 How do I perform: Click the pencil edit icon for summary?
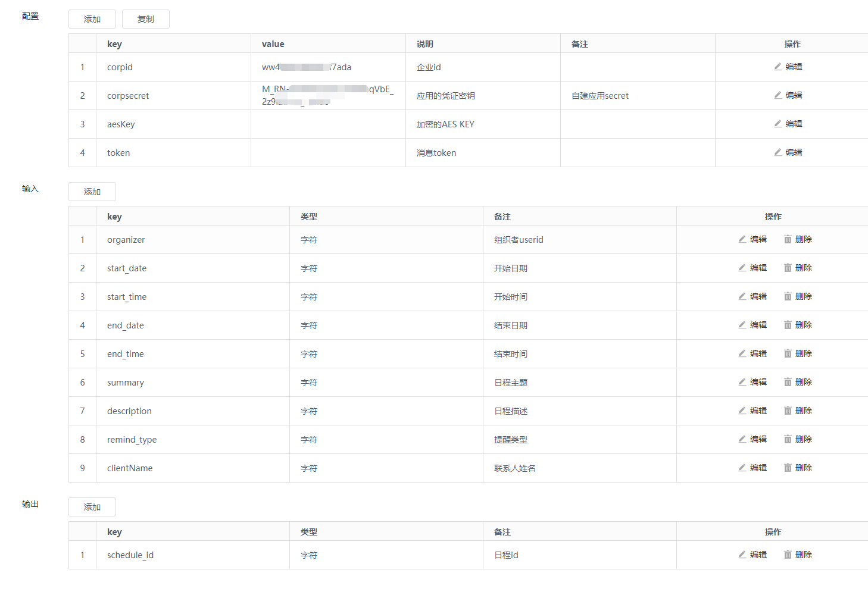point(742,382)
